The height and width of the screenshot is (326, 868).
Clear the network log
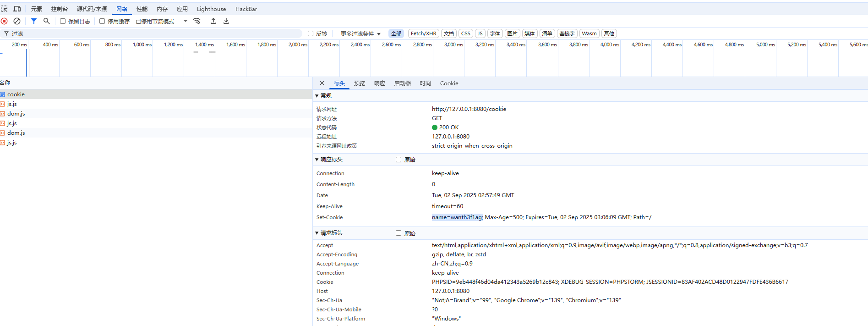coord(17,21)
